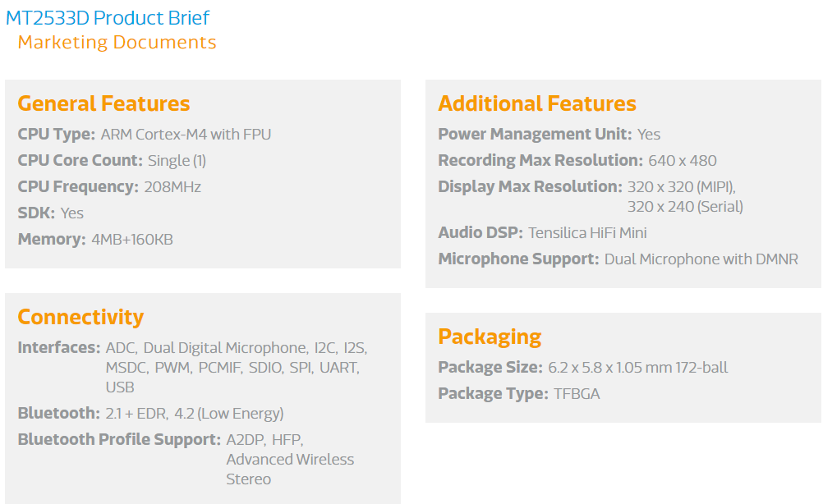Select ARM Cortex-M4 with FPU text
823x504 pixels.
tap(186, 135)
